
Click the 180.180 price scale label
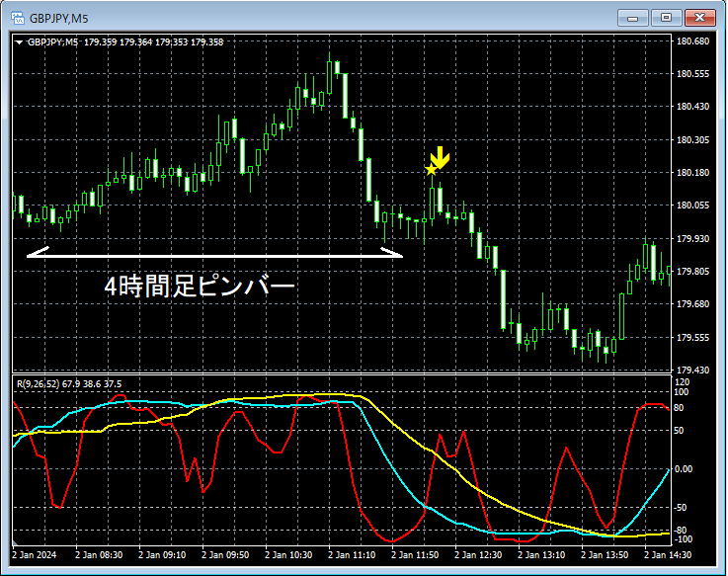coord(692,172)
